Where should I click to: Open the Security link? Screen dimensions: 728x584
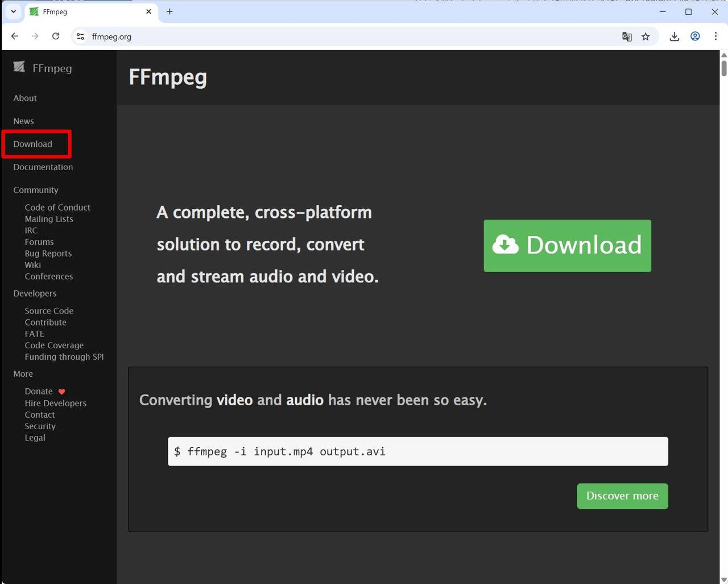click(40, 426)
